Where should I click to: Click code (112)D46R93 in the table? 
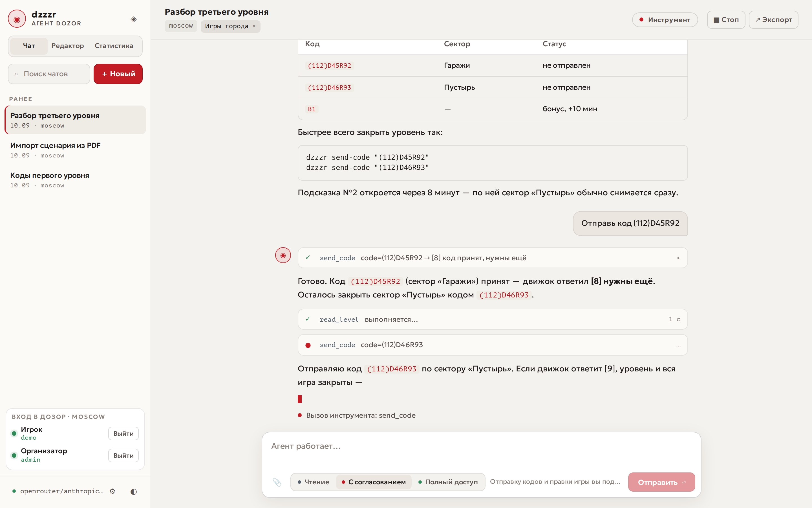click(x=330, y=87)
